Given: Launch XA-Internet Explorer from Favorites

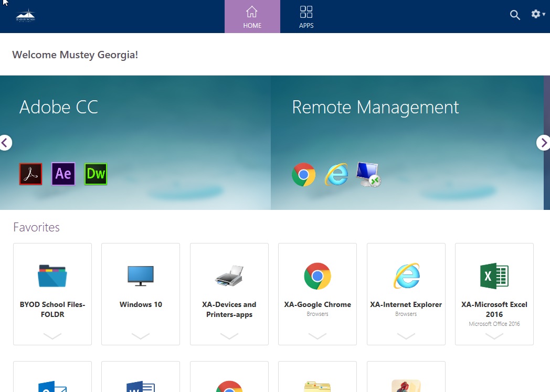Looking at the screenshot, I should point(406,276).
